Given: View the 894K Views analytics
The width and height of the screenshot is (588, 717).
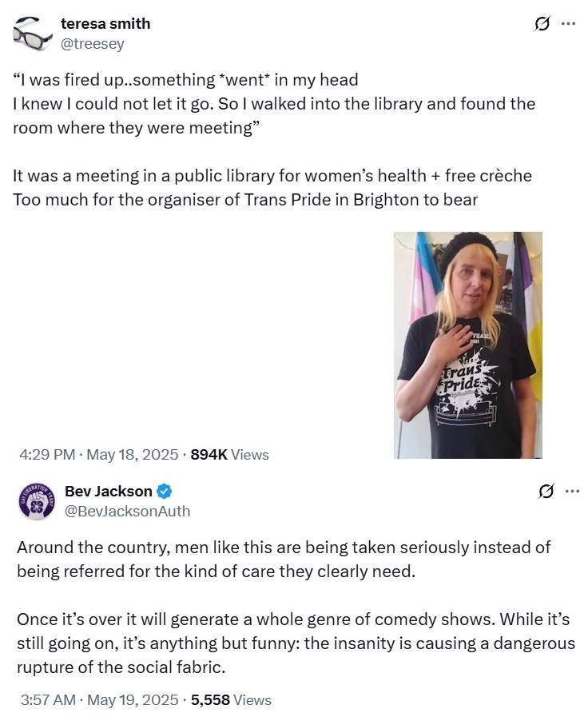Looking at the screenshot, I should pyautogui.click(x=230, y=455).
